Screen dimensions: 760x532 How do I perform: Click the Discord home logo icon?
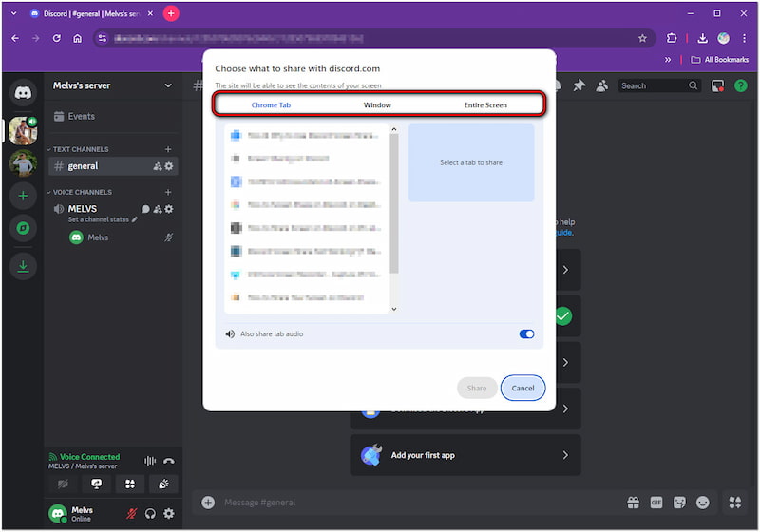[23, 92]
